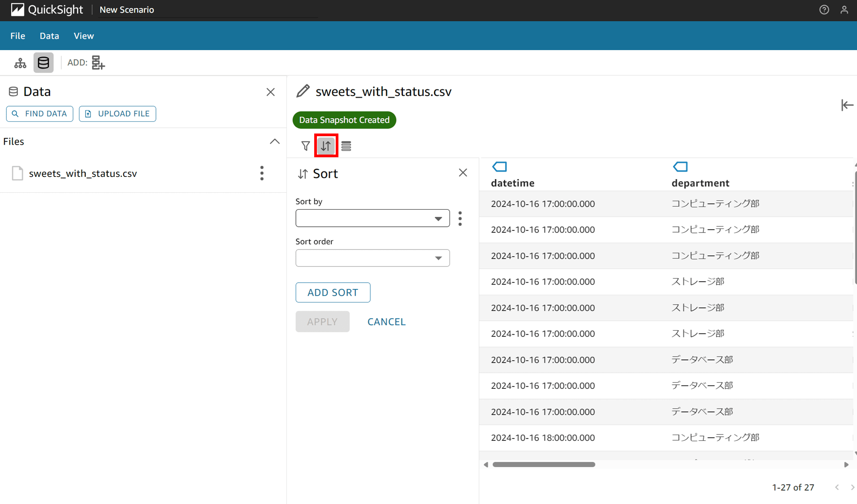Click the CANCEL link
Viewport: 857px width, 504px height.
pyautogui.click(x=386, y=322)
